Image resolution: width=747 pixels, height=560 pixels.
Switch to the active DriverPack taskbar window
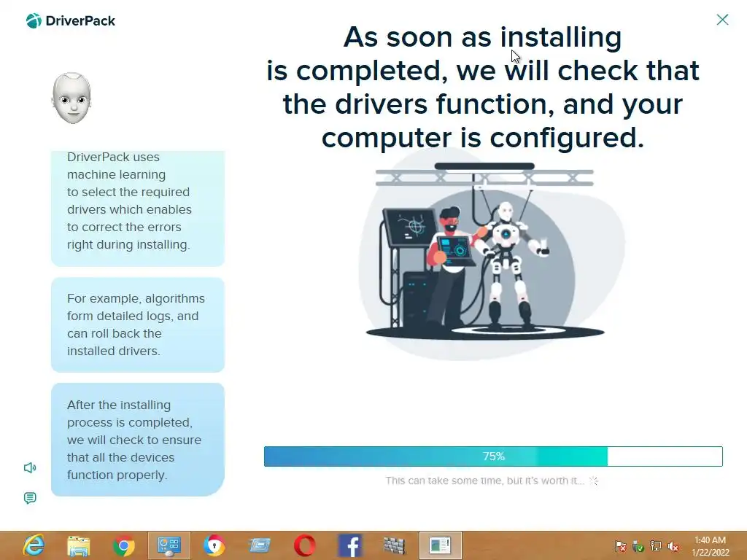coord(440,545)
